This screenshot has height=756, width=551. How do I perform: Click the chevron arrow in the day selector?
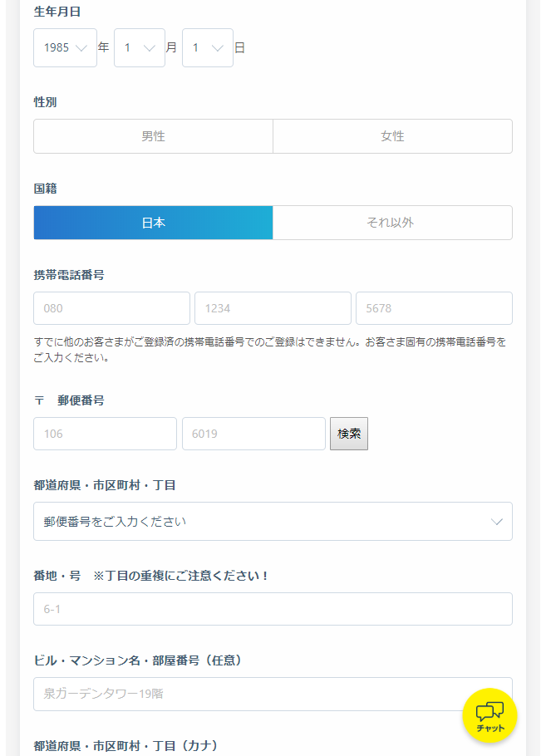click(218, 48)
